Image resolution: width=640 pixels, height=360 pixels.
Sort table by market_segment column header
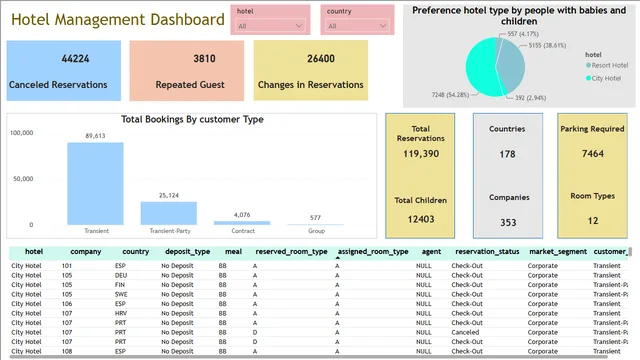[558, 251]
